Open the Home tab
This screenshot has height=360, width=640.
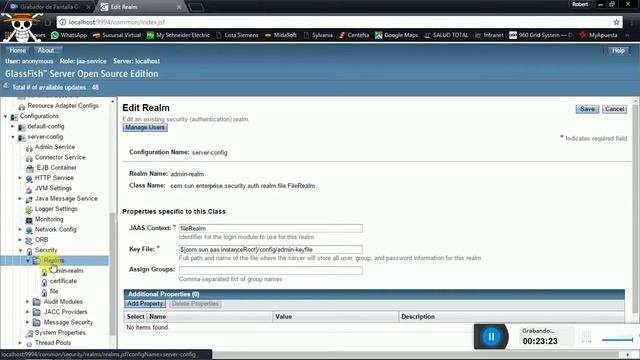click(18, 50)
